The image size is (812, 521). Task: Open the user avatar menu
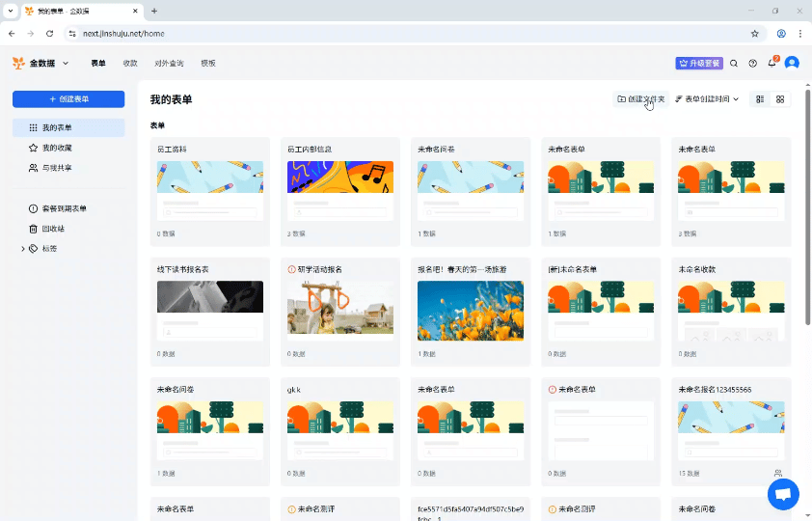[792, 64]
